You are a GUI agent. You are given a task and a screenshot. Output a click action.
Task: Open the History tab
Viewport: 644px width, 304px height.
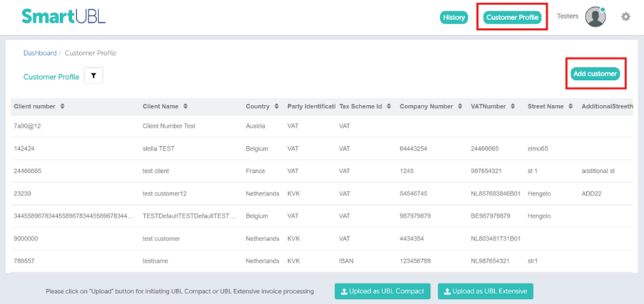[454, 17]
